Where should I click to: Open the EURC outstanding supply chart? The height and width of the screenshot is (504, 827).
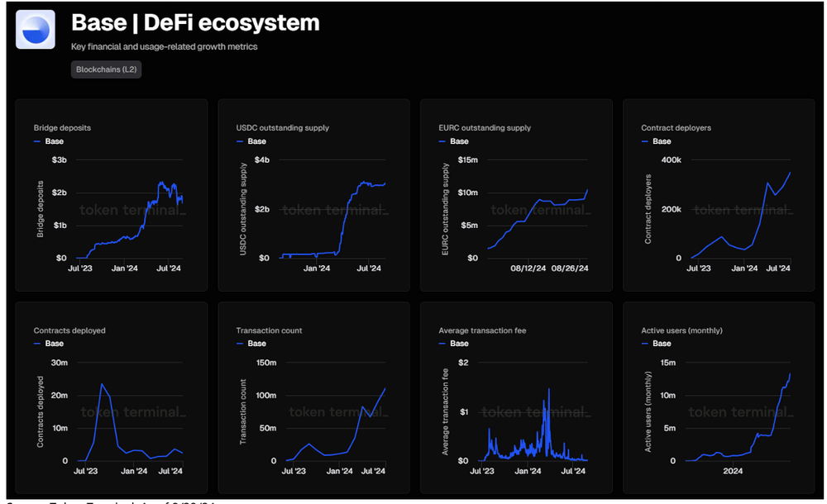516,195
